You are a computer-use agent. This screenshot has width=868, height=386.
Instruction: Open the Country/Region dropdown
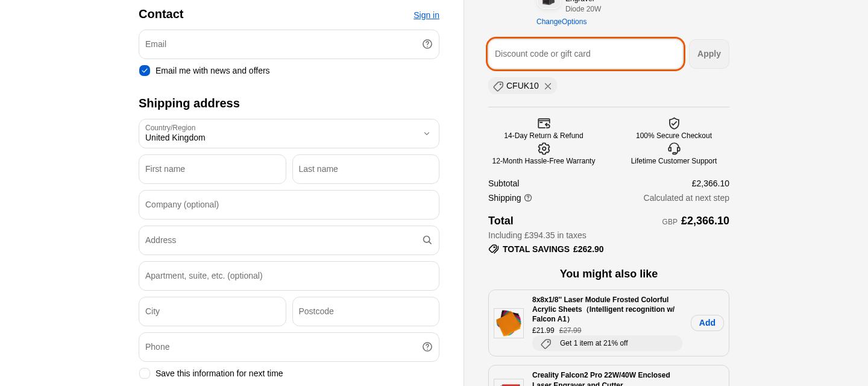point(289,133)
